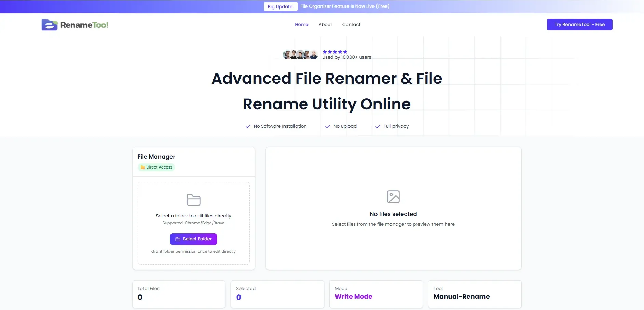Click the RenameTool logo icon
Screen dimensions: 644x310
point(50,25)
